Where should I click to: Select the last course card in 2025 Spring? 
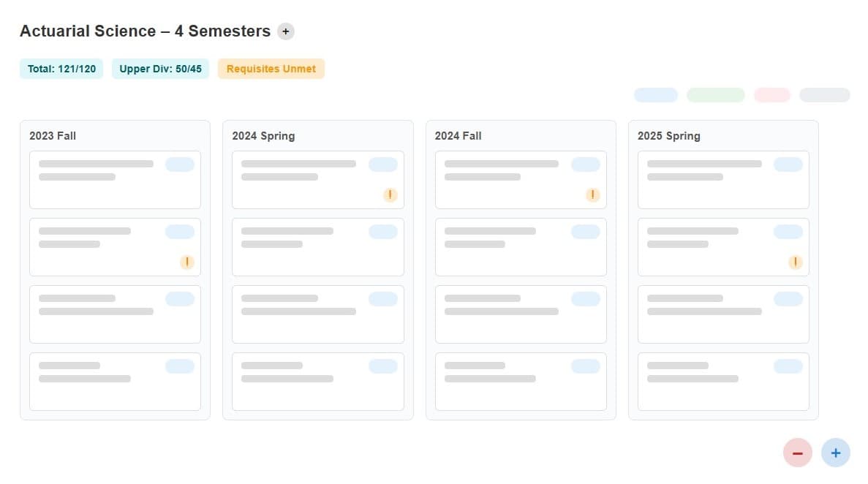[x=722, y=381]
